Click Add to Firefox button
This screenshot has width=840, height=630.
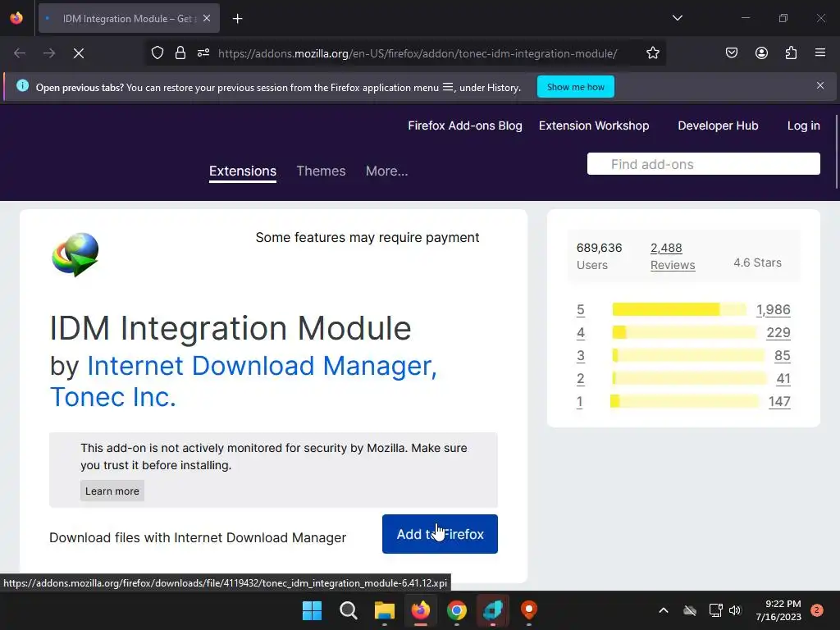coord(440,534)
